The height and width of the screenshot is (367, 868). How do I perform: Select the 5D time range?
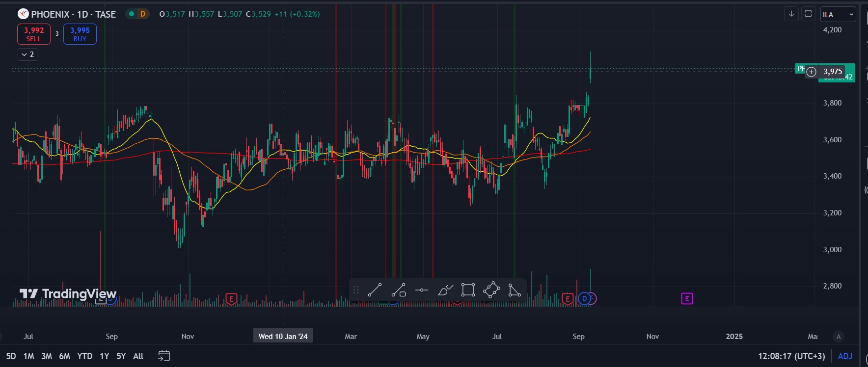[11, 356]
